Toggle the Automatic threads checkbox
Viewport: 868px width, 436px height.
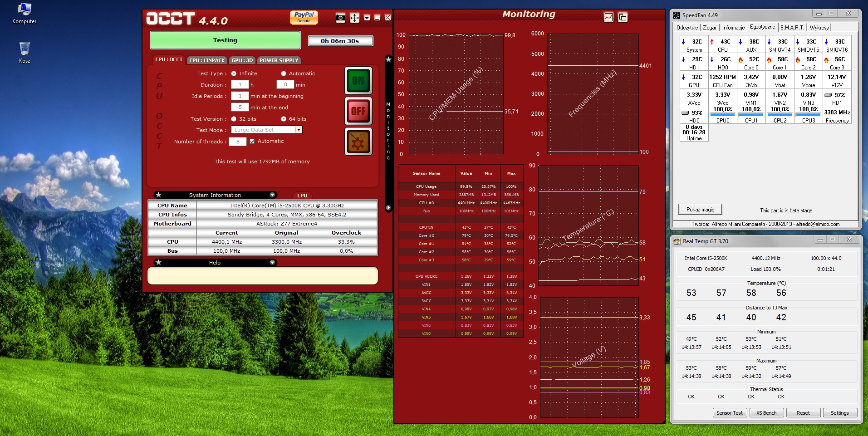point(252,141)
